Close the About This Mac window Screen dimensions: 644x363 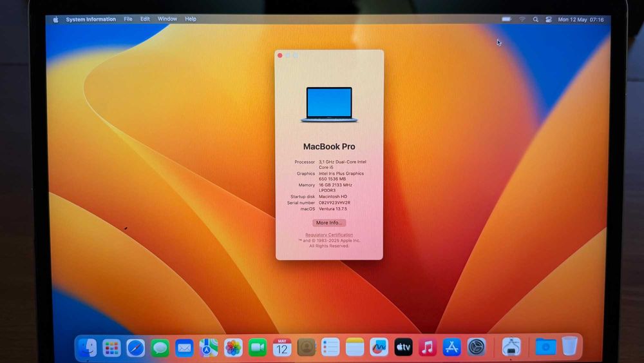[280, 55]
